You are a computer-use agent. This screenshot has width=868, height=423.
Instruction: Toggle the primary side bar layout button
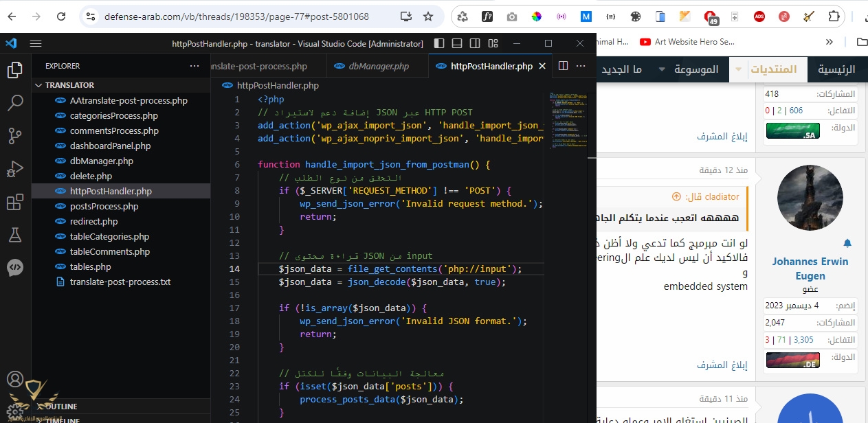[x=440, y=43]
